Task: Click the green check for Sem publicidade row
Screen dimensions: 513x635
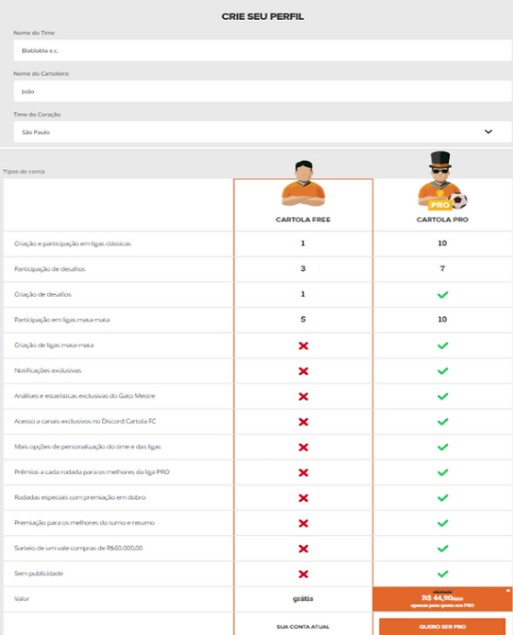Action: (443, 573)
